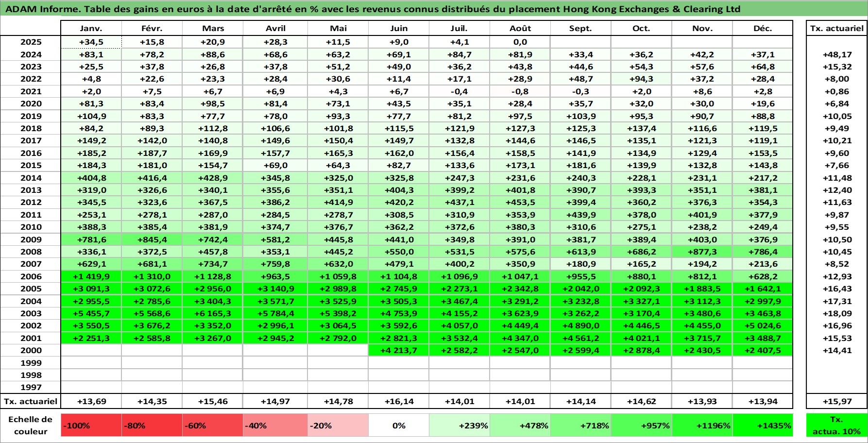The height and width of the screenshot is (443, 868).
Task: Click the +478% color scale cell
Action: (x=520, y=426)
